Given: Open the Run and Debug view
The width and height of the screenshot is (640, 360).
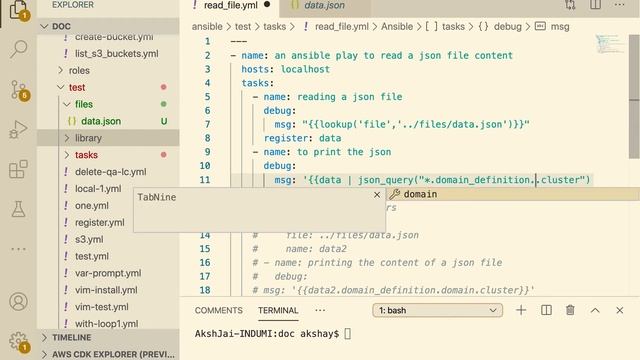Looking at the screenshot, I should pos(18,129).
